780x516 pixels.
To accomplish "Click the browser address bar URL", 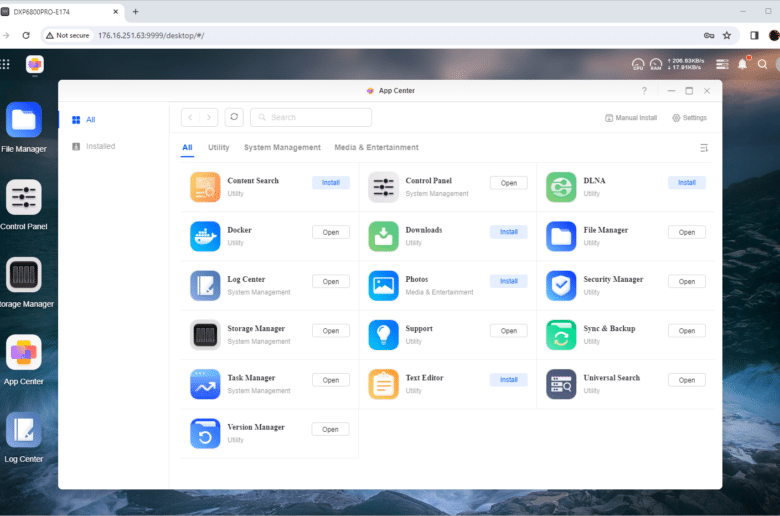I will 151,35.
